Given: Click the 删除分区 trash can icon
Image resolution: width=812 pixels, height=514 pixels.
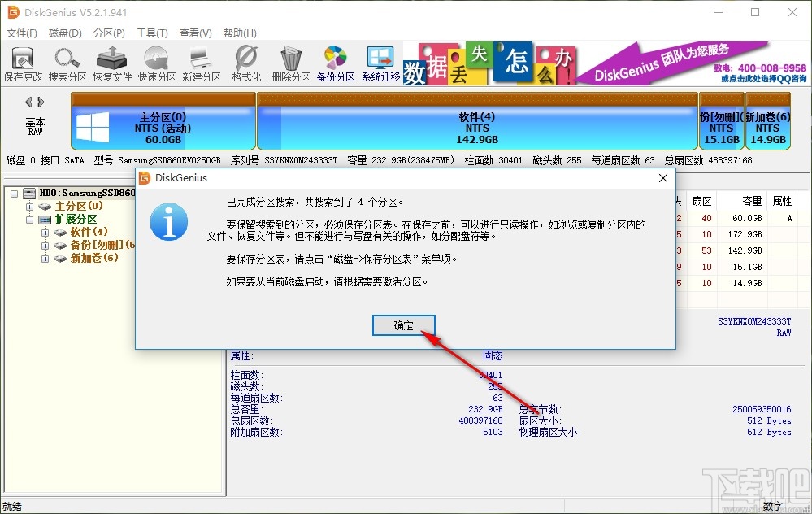Looking at the screenshot, I should 290,64.
